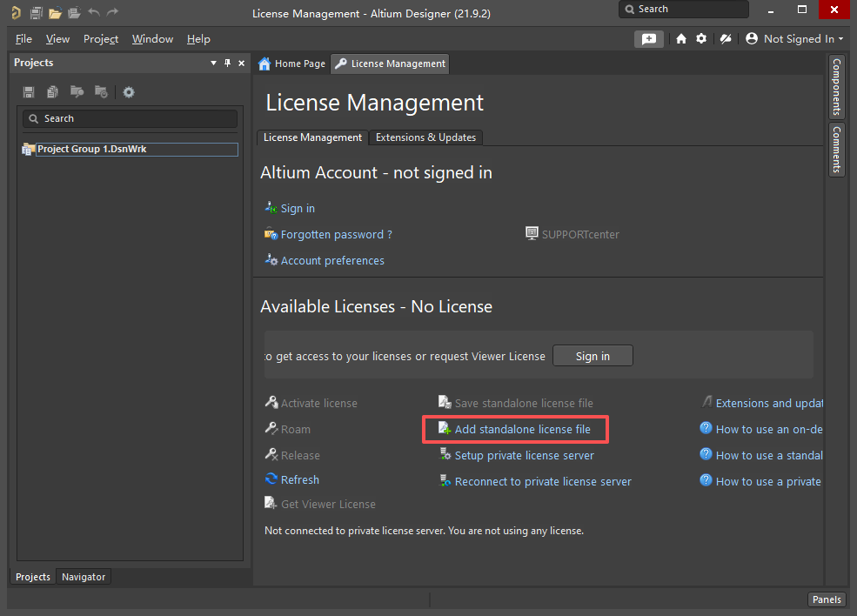The image size is (857, 616).
Task: Toggle the Projects panel pin
Action: 228,63
